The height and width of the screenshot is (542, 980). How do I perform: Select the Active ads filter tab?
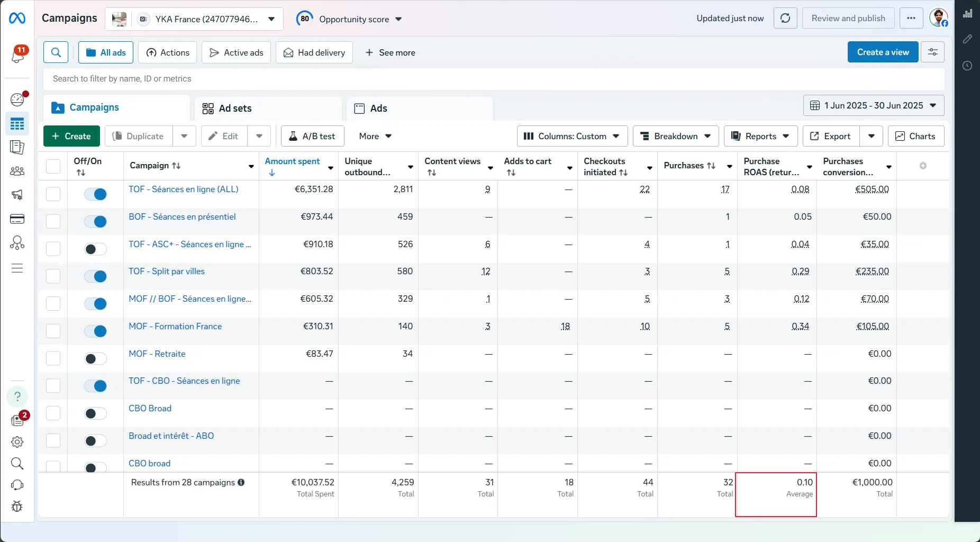(236, 52)
